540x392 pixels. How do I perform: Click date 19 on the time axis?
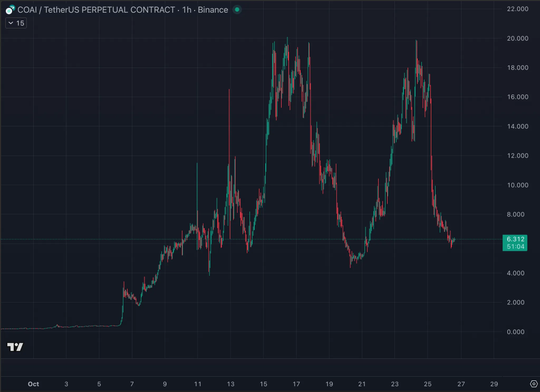point(329,384)
